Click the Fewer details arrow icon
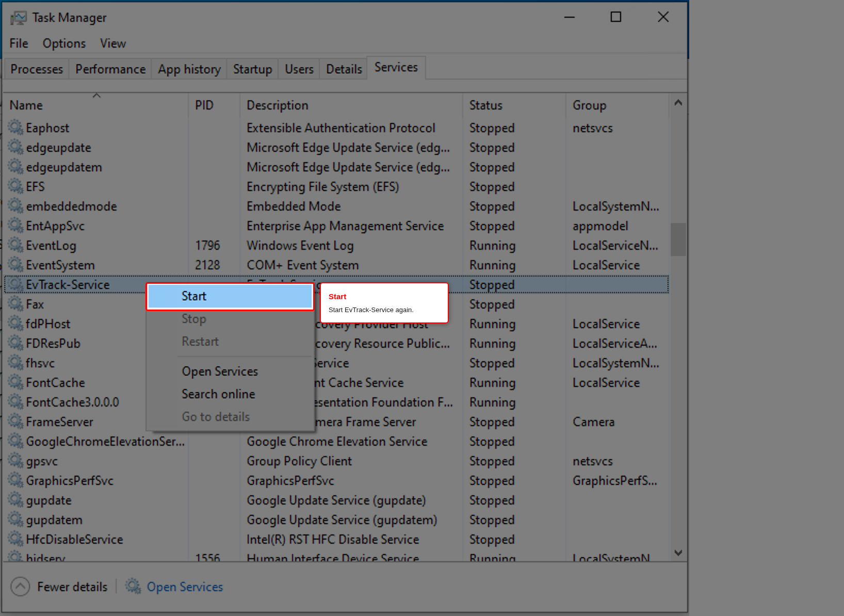 click(20, 587)
